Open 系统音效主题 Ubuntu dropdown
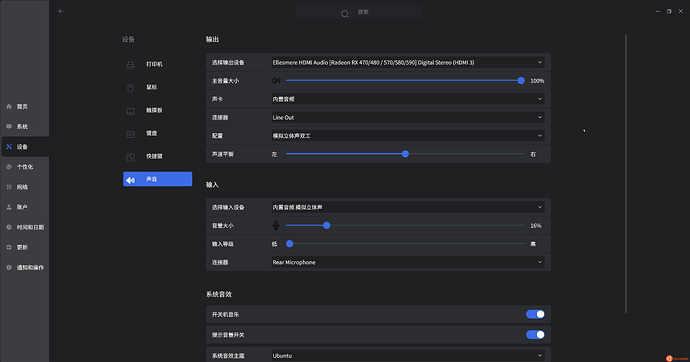The width and height of the screenshot is (690, 362). 407,355
